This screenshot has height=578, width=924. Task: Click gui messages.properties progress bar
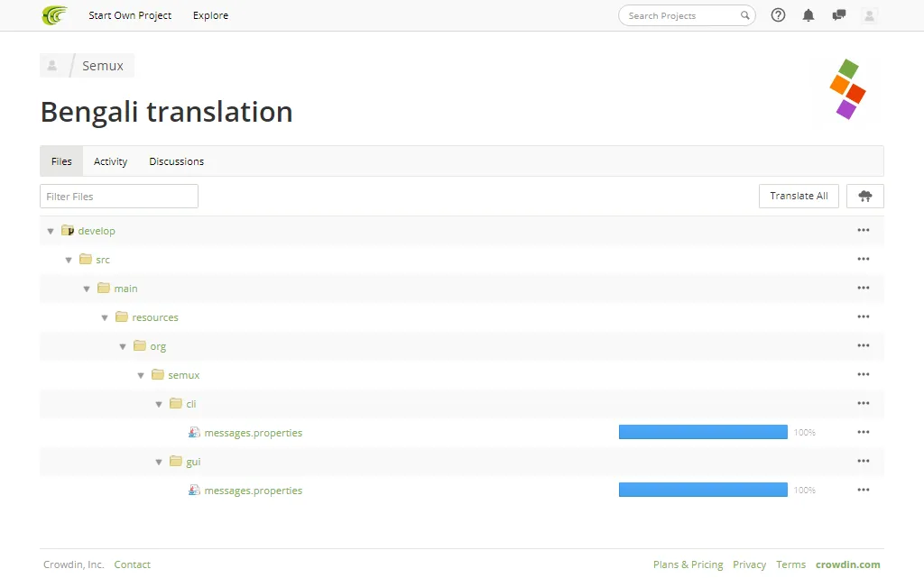(703, 490)
